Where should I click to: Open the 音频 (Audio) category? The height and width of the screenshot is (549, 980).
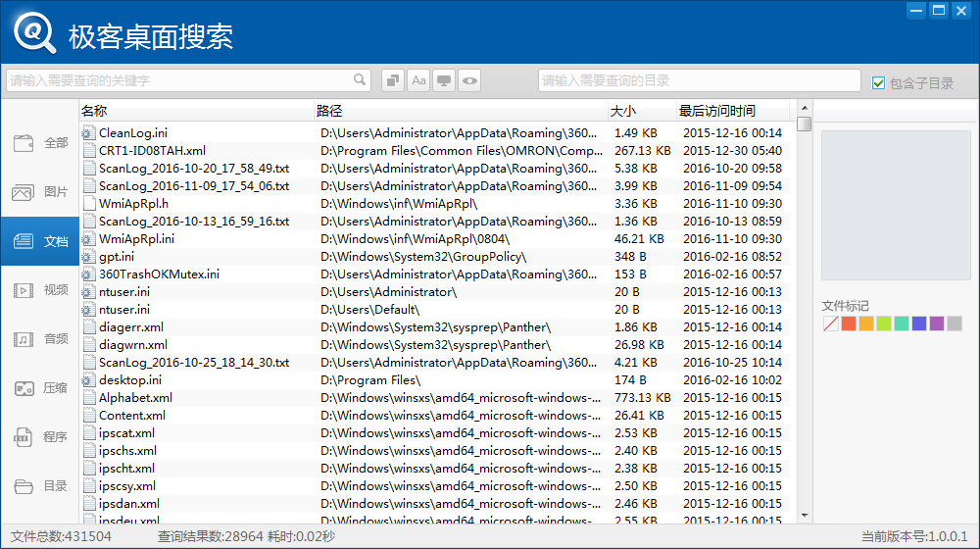tap(40, 339)
